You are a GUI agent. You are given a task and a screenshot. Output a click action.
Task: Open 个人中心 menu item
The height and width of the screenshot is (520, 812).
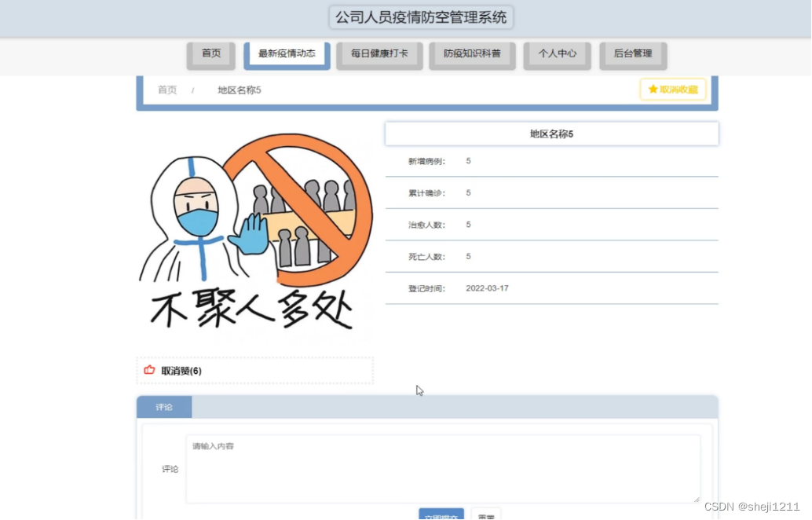[x=557, y=54]
